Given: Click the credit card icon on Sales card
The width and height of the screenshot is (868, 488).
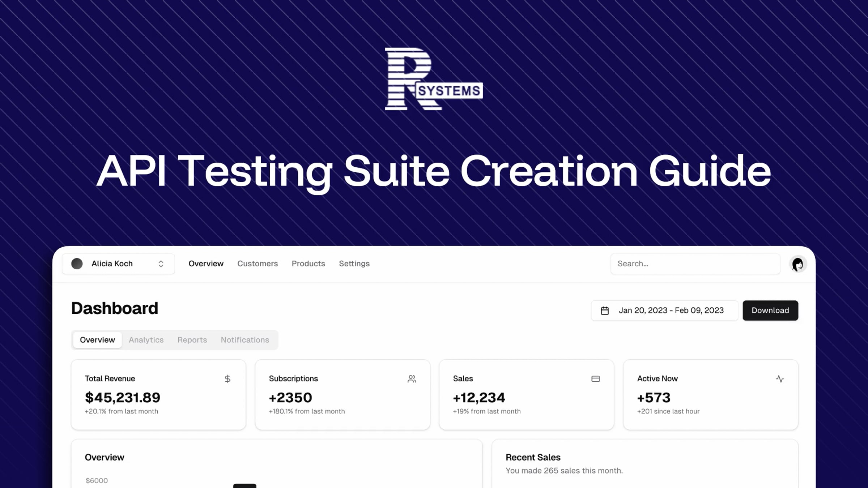Looking at the screenshot, I should pos(596,379).
